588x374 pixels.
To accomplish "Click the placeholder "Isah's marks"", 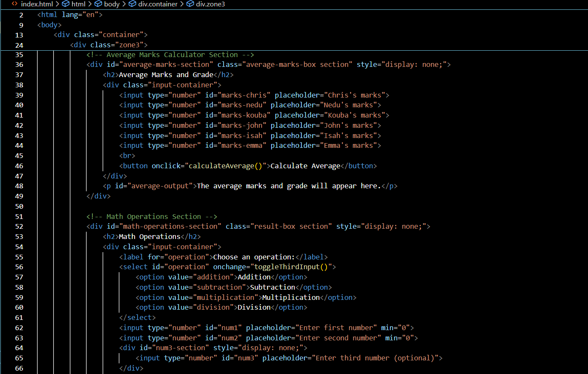I will [348, 135].
